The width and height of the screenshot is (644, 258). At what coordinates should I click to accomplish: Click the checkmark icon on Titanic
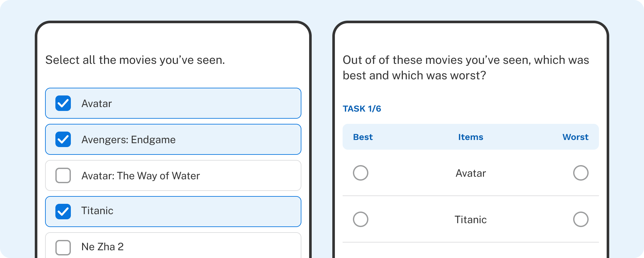tap(63, 212)
